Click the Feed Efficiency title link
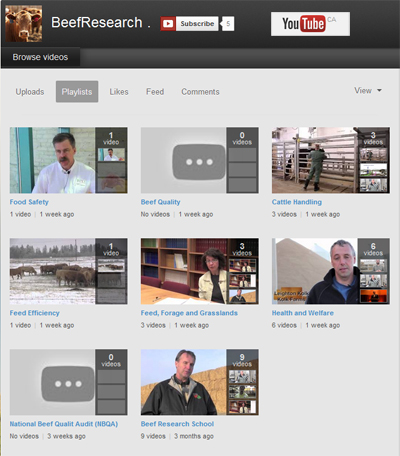The width and height of the screenshot is (400, 456). 35,313
